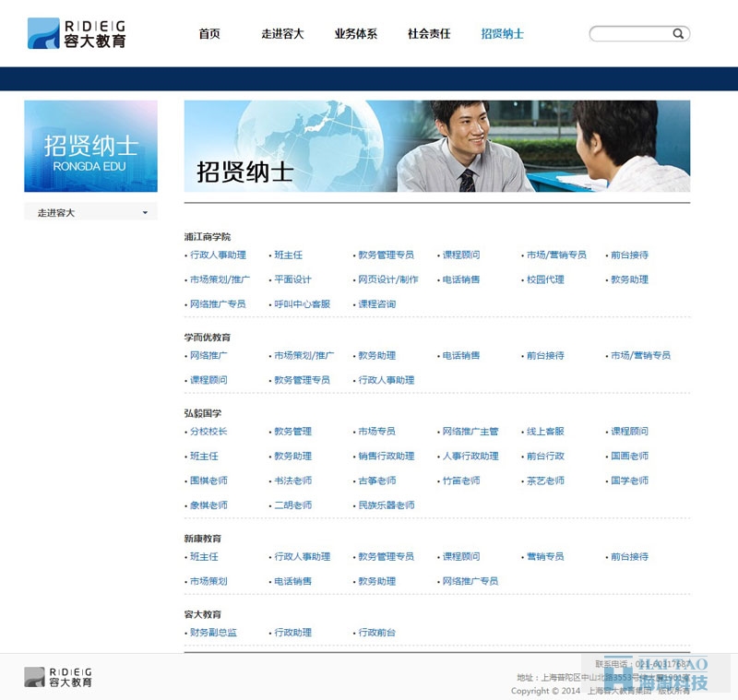Screen dimensions: 738x700
Task: Open 网络推广专员 under 浦江商学院
Action: coord(218,304)
